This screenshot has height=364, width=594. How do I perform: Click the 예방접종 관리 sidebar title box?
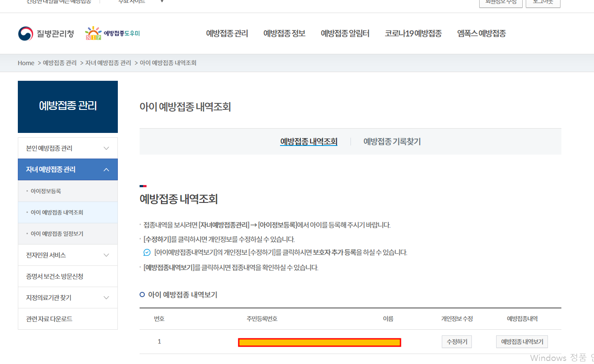click(68, 107)
